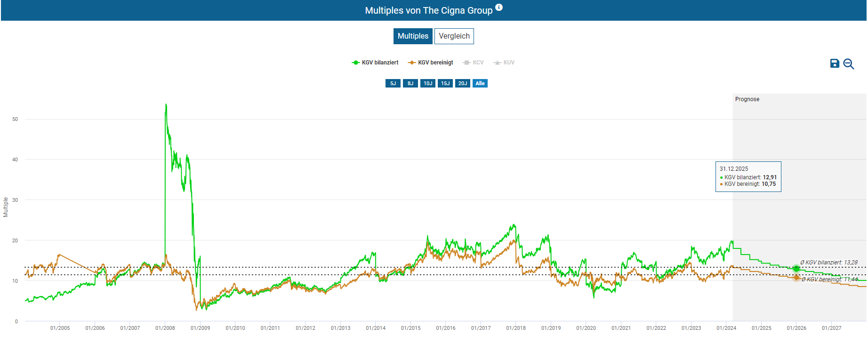Click the green KGV bilanziert data point marker
868x343 pixels.
796,269
